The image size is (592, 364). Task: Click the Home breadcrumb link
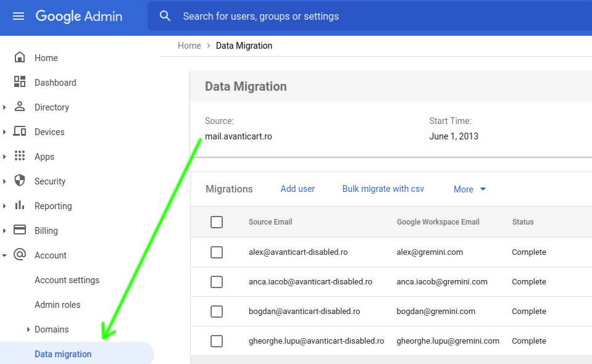point(189,46)
